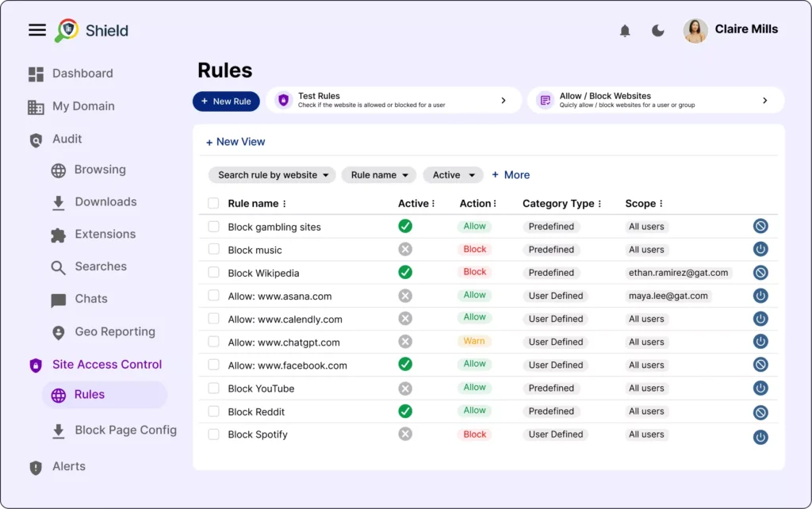Tick the select-all checkbox in header

pos(213,203)
